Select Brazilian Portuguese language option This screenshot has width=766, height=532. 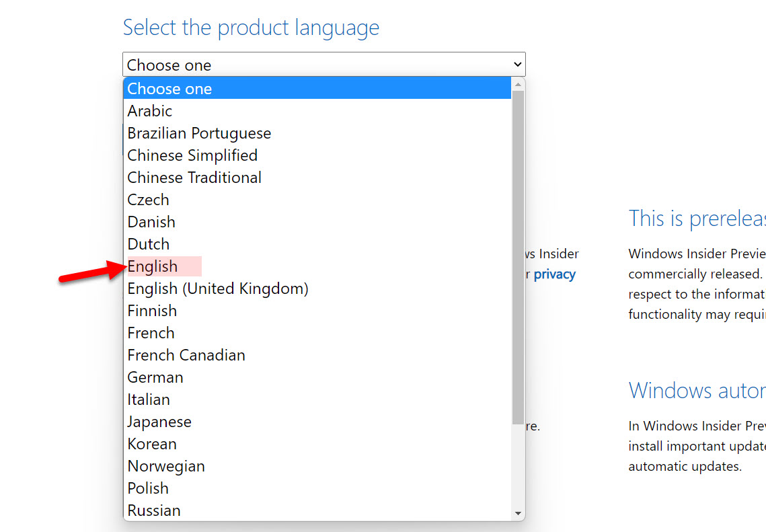pyautogui.click(x=199, y=133)
